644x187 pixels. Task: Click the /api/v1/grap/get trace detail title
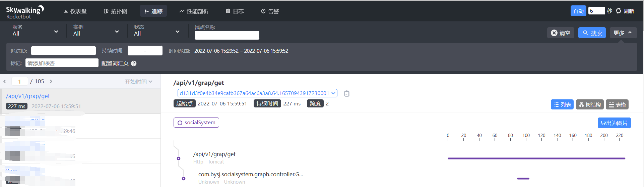pyautogui.click(x=199, y=83)
